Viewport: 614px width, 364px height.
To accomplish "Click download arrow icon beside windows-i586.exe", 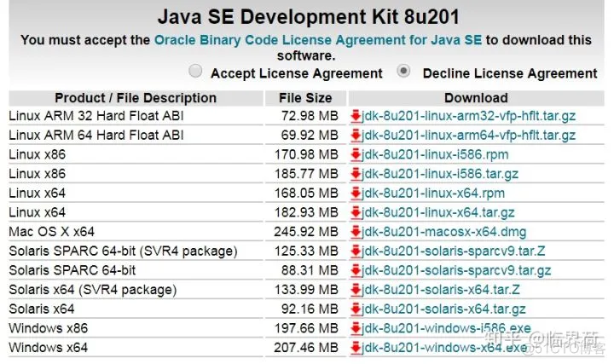I will 356,328.
